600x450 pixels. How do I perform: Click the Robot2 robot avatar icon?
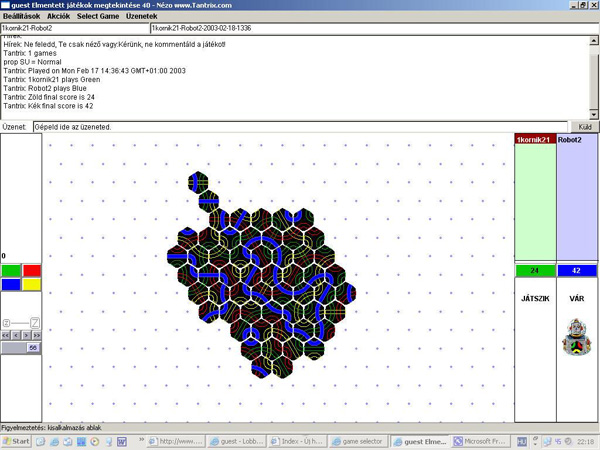tap(577, 335)
